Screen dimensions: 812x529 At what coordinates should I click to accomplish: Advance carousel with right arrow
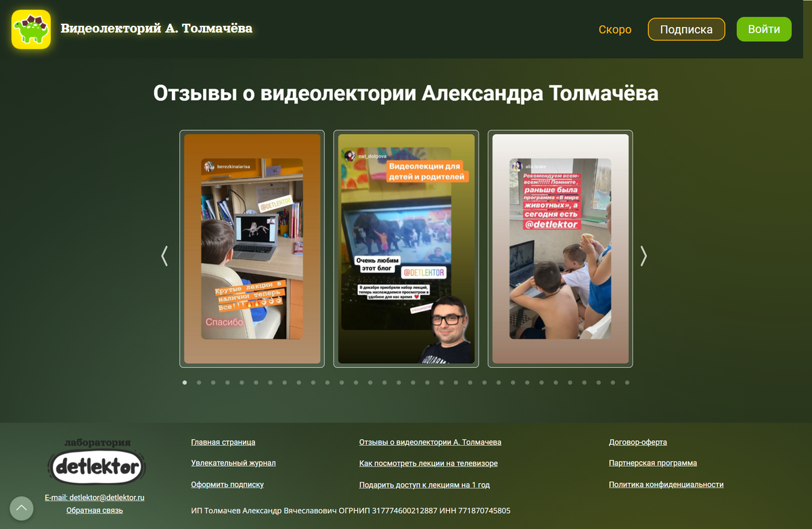[644, 256]
